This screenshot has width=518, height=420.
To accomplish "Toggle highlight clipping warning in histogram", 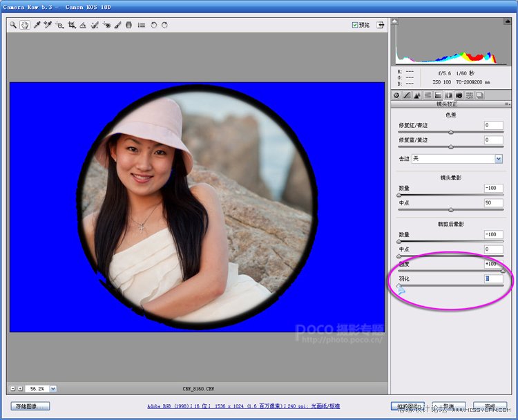I will 506,21.
